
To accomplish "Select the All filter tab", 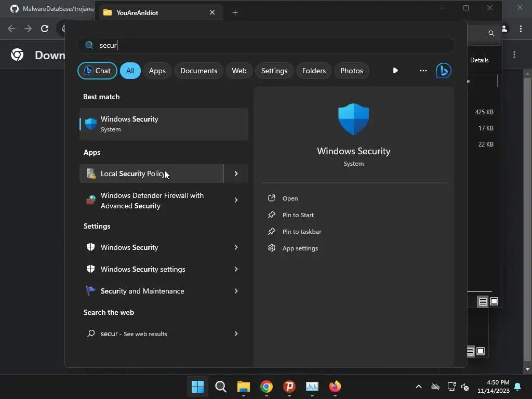I will click(x=130, y=71).
